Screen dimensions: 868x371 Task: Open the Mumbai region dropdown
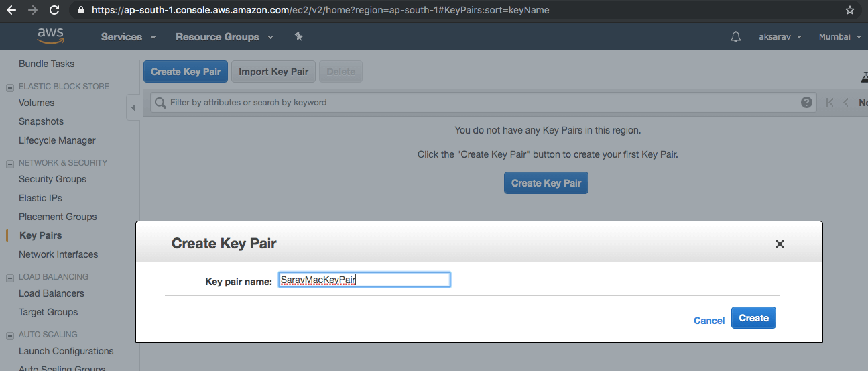[840, 37]
